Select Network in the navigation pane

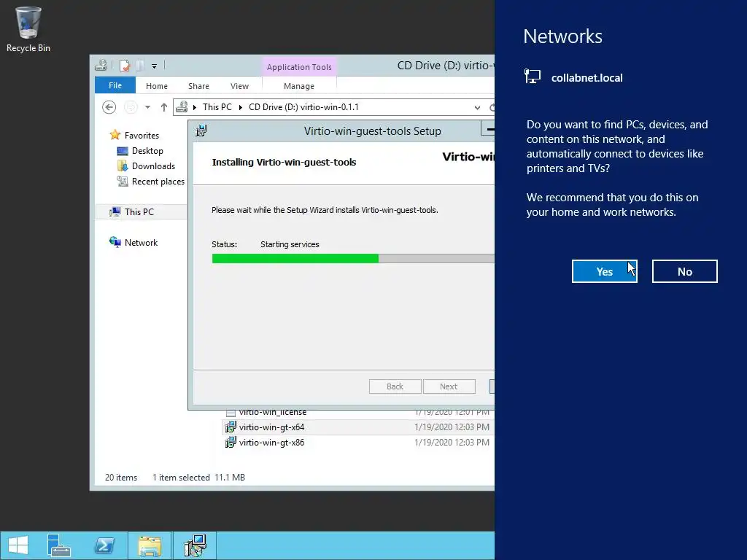(x=141, y=242)
